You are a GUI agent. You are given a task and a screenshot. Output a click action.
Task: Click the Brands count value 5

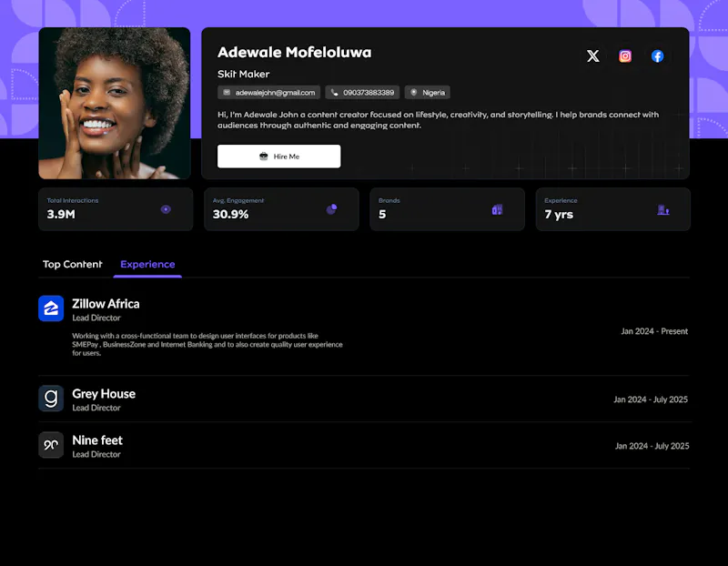tap(382, 215)
